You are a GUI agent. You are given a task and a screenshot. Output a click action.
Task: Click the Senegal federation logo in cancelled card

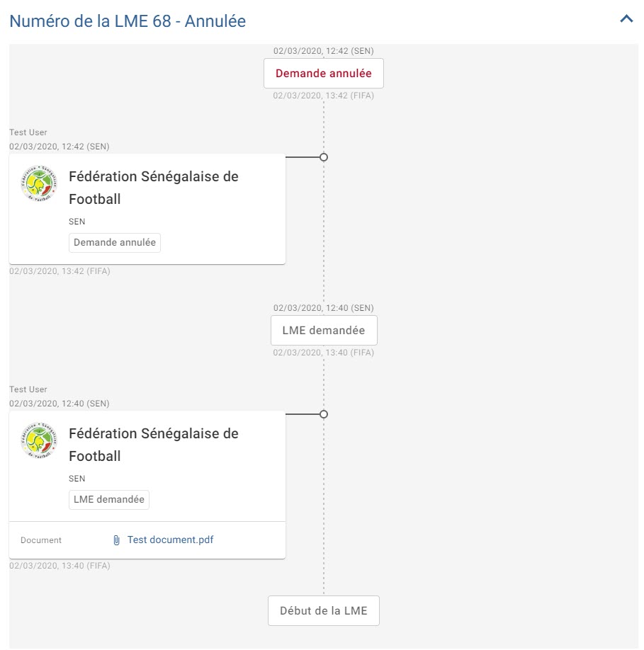tap(39, 183)
